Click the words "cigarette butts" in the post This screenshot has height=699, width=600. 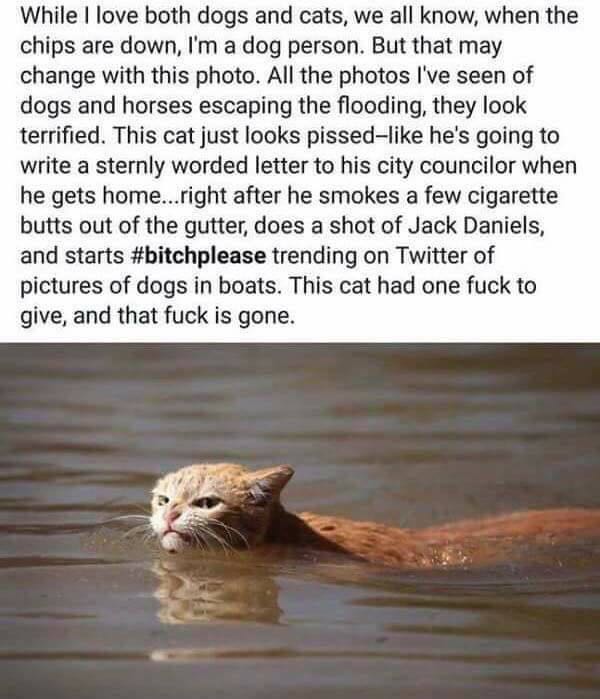pos(289,211)
